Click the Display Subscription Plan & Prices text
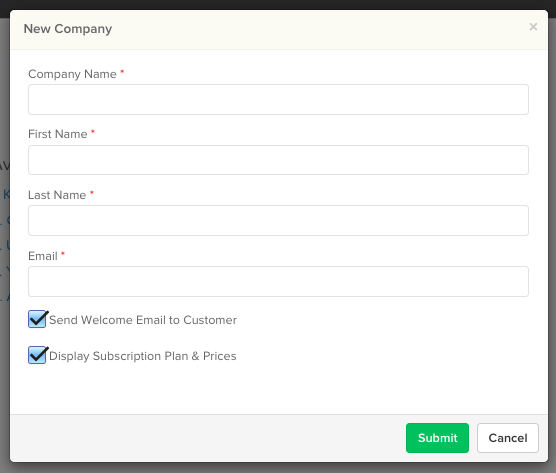 (143, 356)
